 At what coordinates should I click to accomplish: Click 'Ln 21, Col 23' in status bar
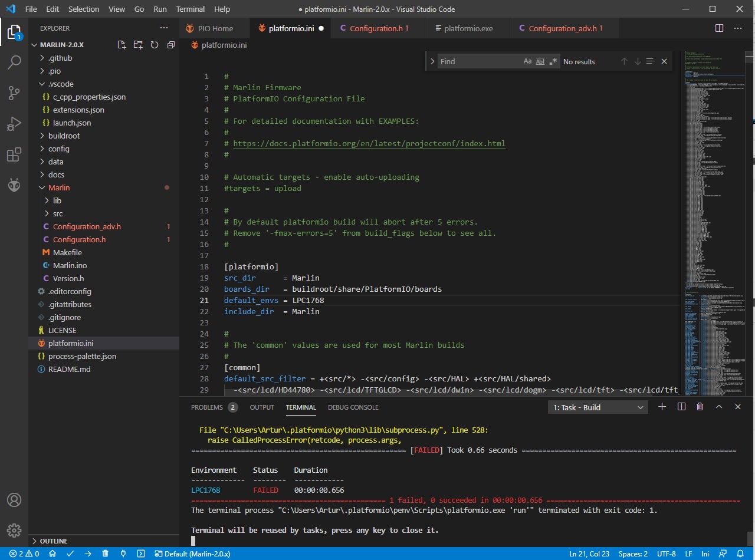[x=589, y=554]
